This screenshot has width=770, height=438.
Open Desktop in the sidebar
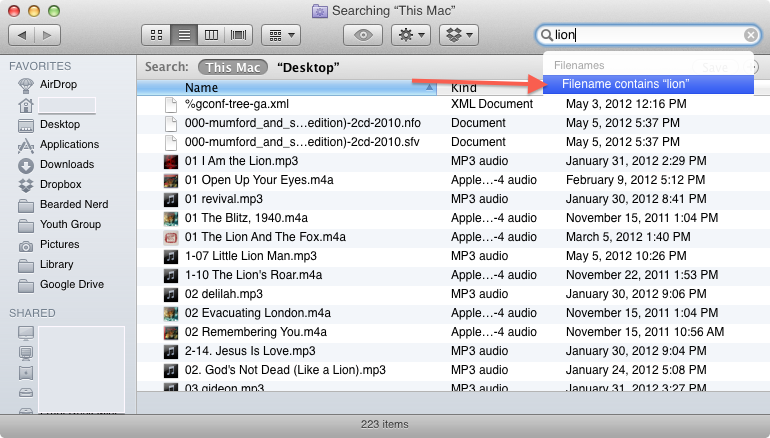[x=59, y=124]
